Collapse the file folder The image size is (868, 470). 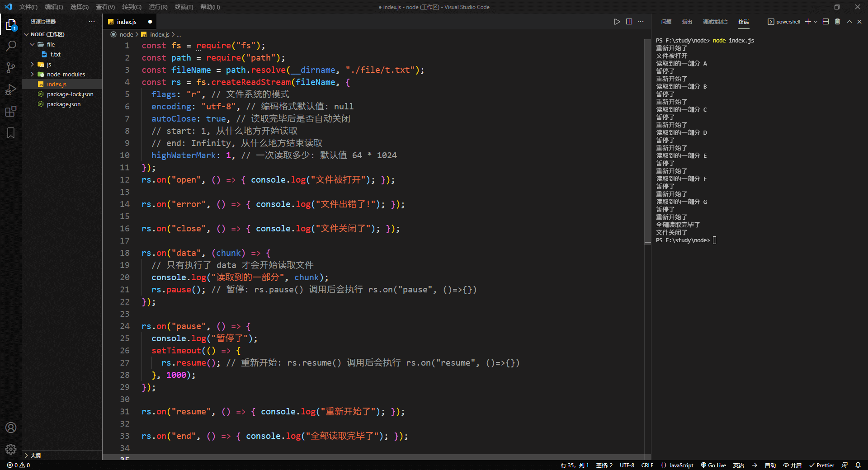(x=51, y=44)
